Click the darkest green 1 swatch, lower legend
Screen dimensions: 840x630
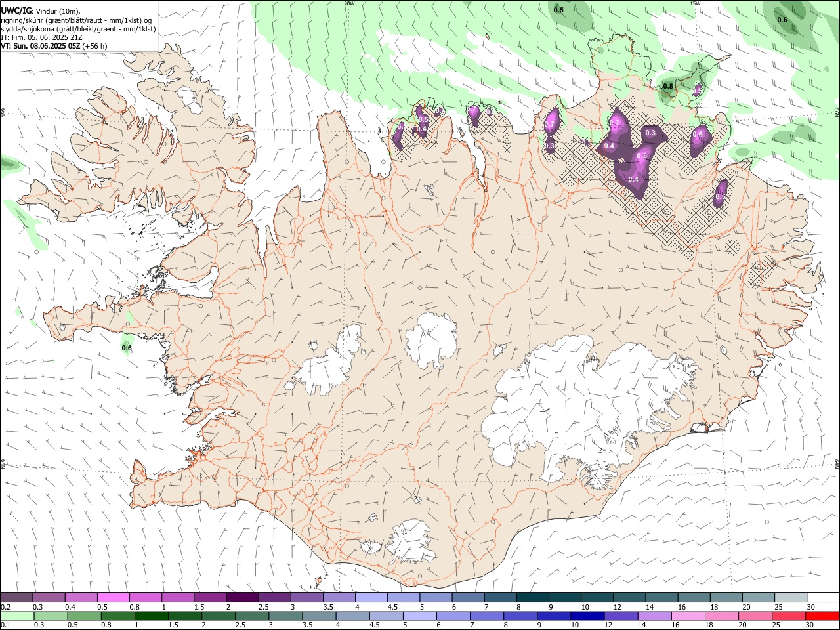tap(151, 616)
